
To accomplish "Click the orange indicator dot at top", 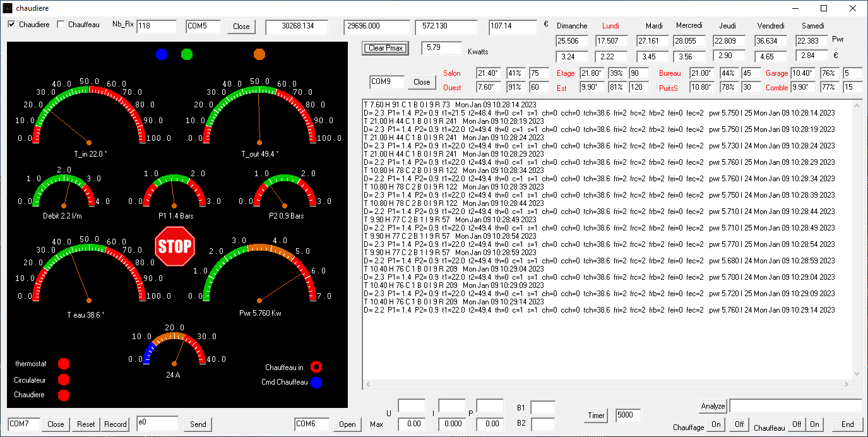I will 259,55.
